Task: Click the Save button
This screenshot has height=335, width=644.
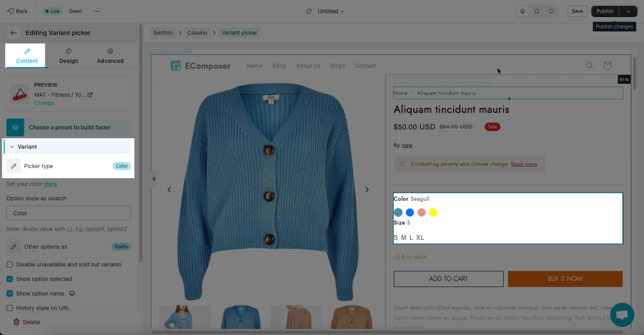Action: [x=577, y=11]
